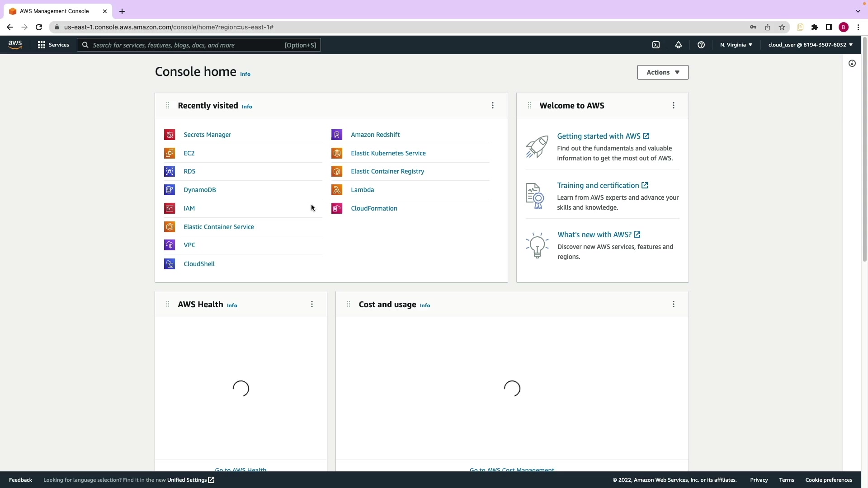Click the notifications bell icon
This screenshot has width=868, height=488.
pyautogui.click(x=679, y=45)
